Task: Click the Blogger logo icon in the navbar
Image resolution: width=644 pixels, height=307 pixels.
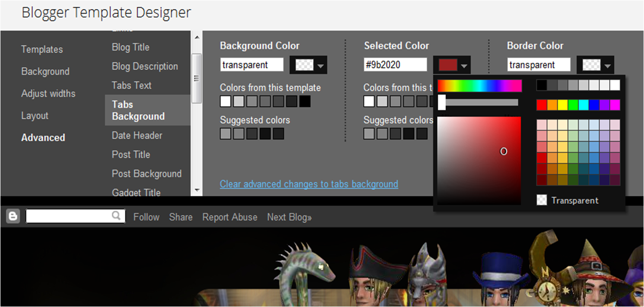Action: pos(13,217)
